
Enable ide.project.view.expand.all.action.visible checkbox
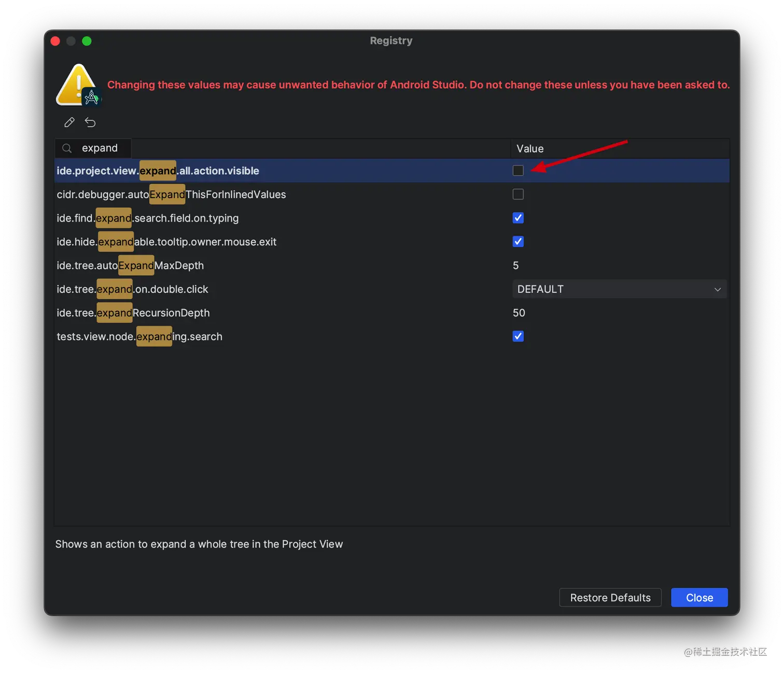(518, 170)
